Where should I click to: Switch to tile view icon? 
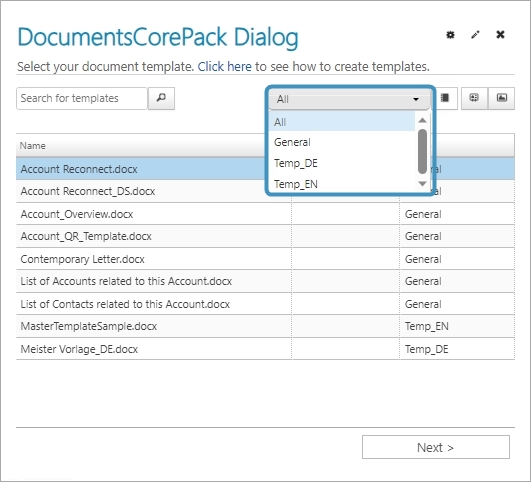click(474, 98)
